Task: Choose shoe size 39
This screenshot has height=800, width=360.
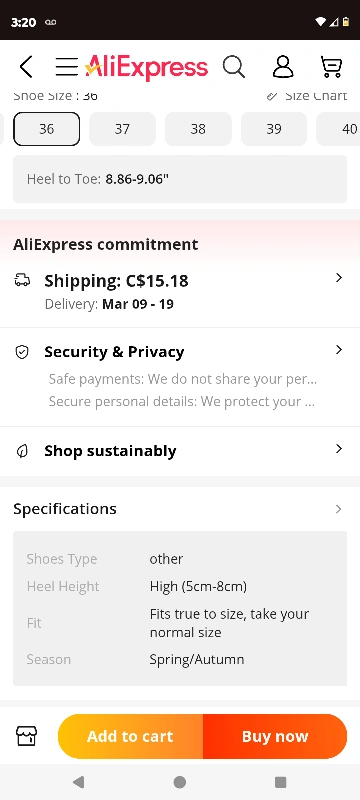Action: (274, 129)
